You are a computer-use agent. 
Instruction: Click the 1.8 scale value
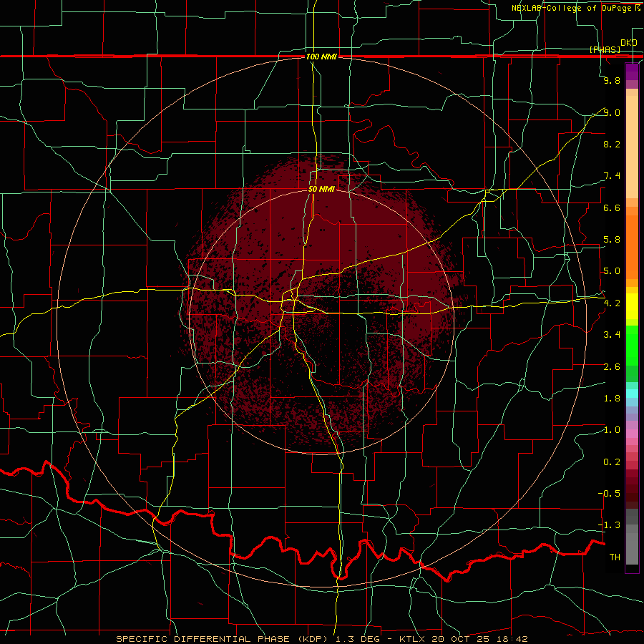[x=612, y=399]
